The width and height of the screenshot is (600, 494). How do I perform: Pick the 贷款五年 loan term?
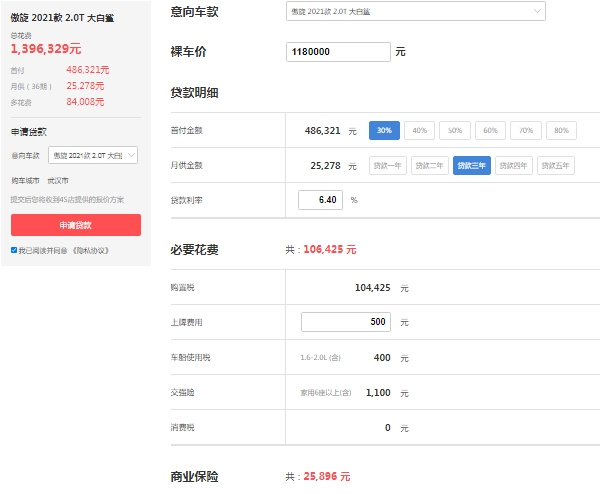[556, 166]
